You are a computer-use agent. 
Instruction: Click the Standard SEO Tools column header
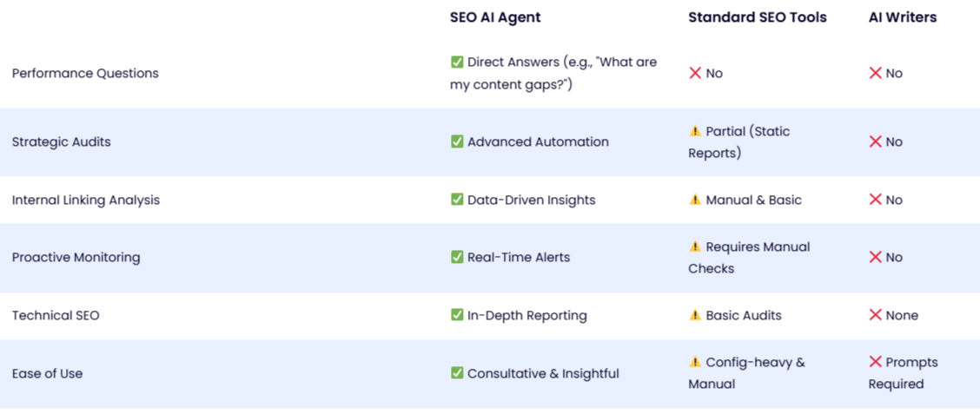[x=758, y=17]
